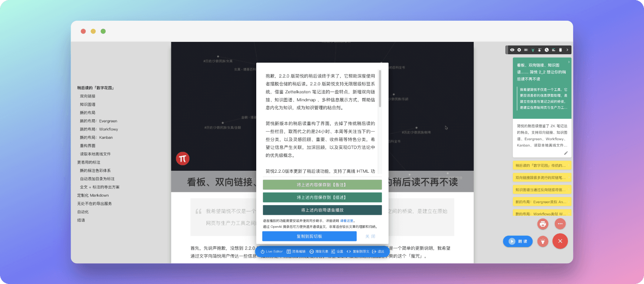Click the green window maximize dot

[103, 31]
